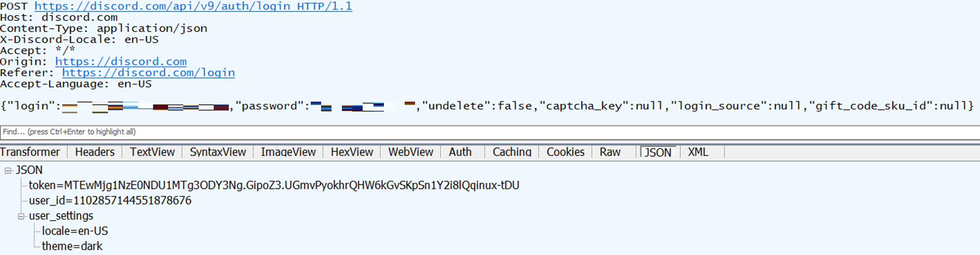Screen dimensions: 980x255
Task: Open the Headers tab
Action: (x=94, y=152)
